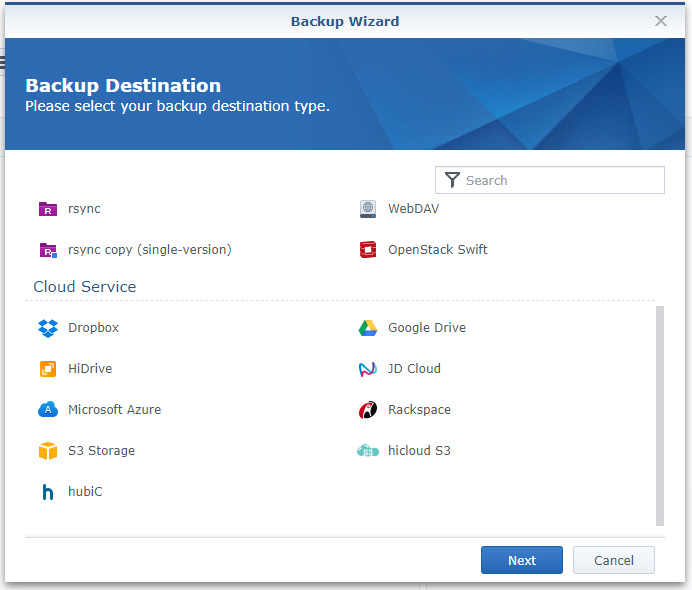Click the Cloud Service section heading
The width and height of the screenshot is (692, 590).
tap(85, 287)
